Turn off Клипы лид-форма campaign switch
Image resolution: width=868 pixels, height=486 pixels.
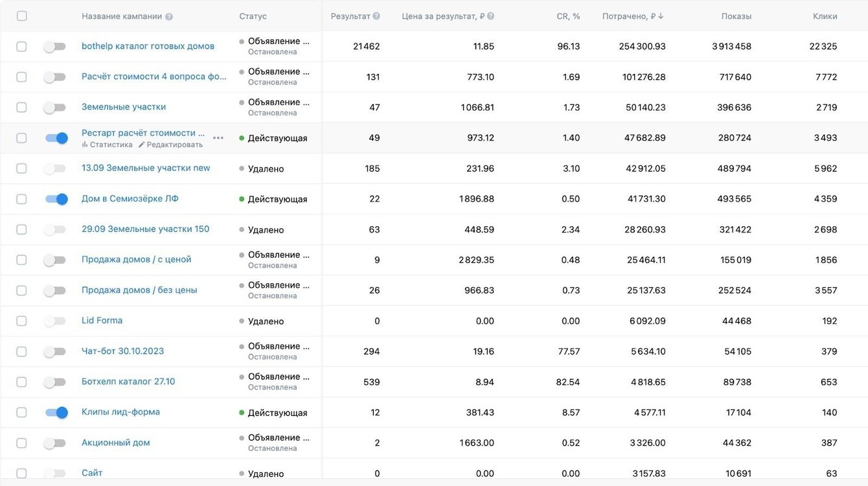tap(56, 412)
